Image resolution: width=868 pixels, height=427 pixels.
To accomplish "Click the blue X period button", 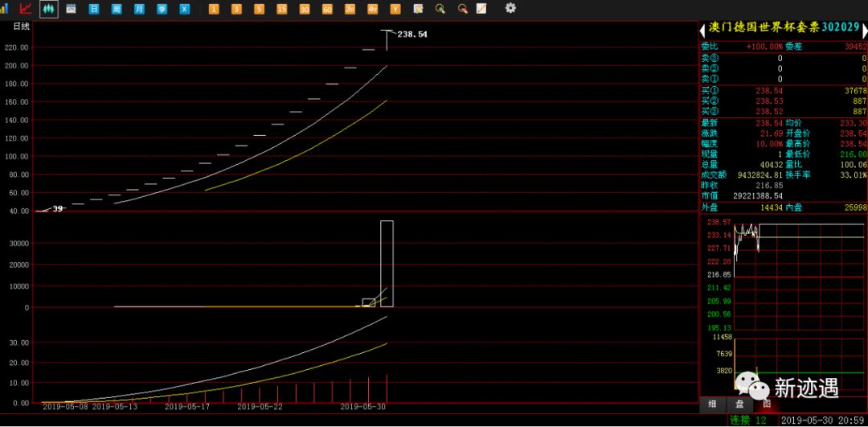I will 184,9.
